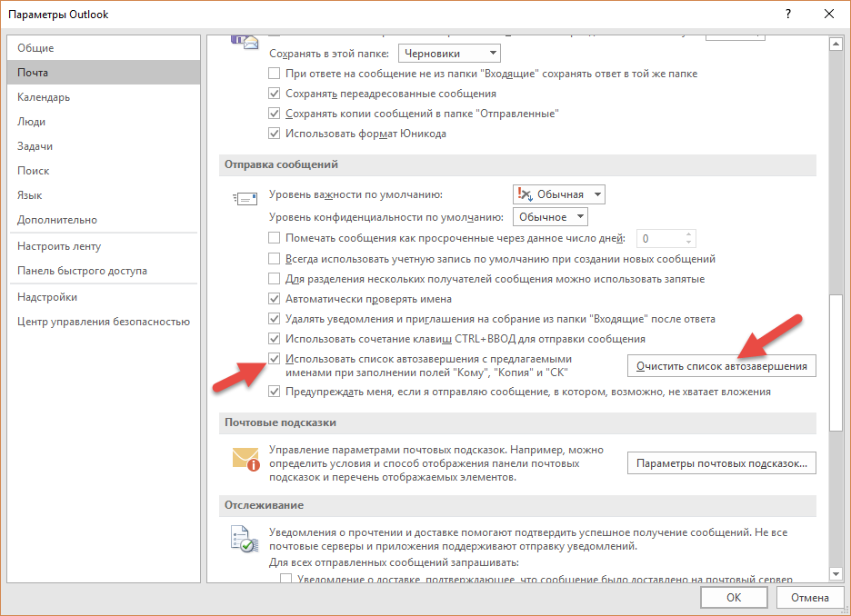The image size is (851, 616).
Task: Close the Outlook Options dialog
Action: (829, 15)
